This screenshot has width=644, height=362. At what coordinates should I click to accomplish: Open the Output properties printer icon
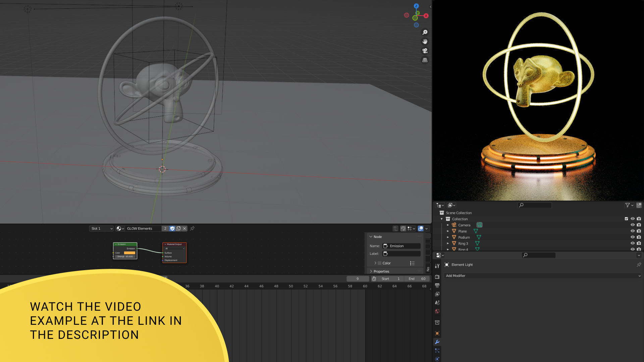[437, 286]
